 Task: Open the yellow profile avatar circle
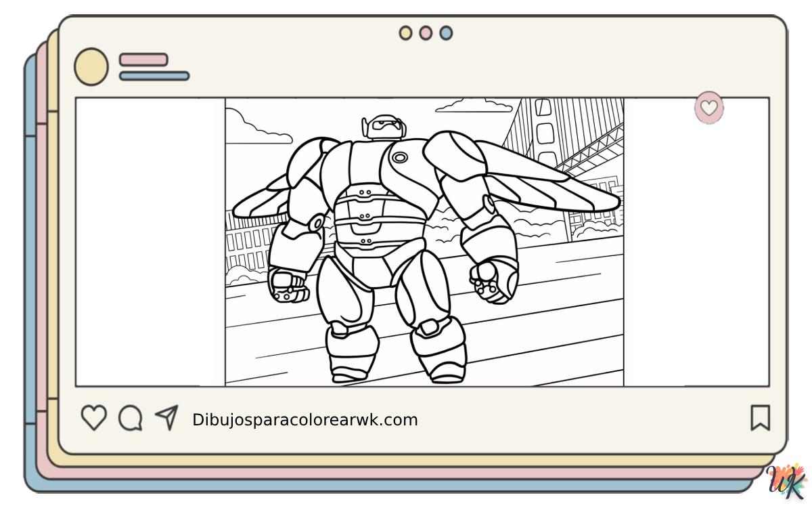coord(91,67)
